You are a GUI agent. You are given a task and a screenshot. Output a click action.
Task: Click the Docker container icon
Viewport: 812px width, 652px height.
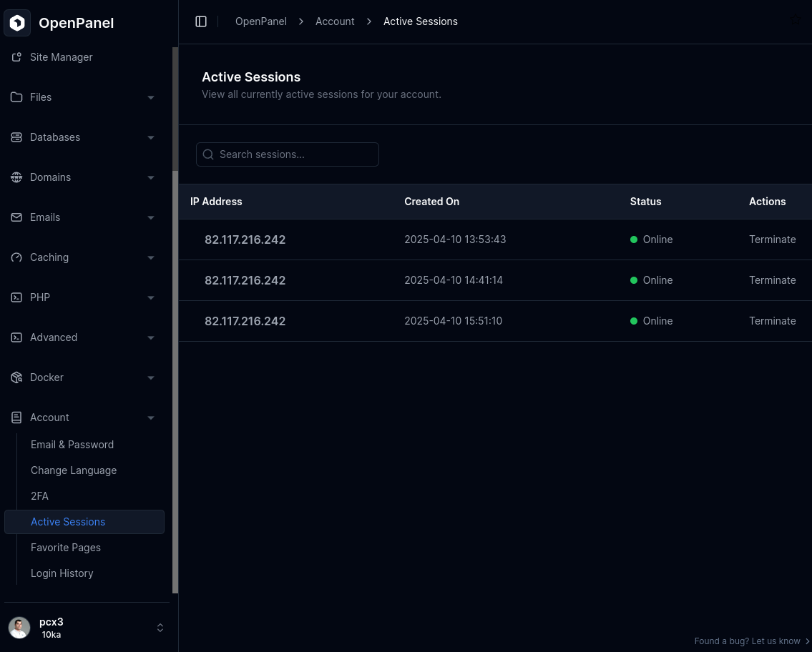point(16,377)
